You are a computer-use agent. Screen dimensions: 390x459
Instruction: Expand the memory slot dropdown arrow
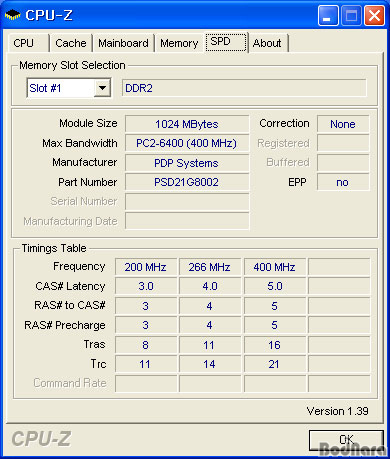click(x=102, y=88)
